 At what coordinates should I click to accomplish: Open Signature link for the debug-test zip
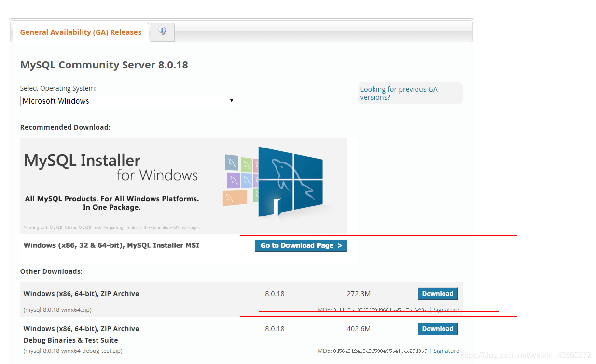[446, 351]
